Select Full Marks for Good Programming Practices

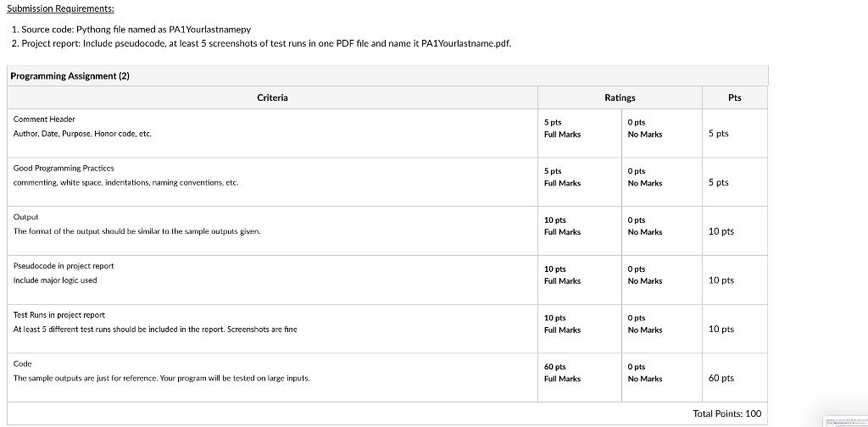point(562,177)
